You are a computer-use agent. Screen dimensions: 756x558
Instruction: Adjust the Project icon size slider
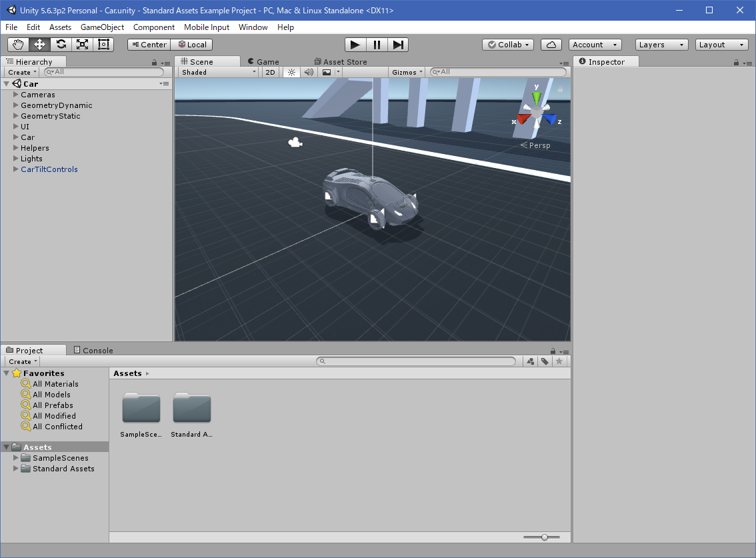point(545,537)
